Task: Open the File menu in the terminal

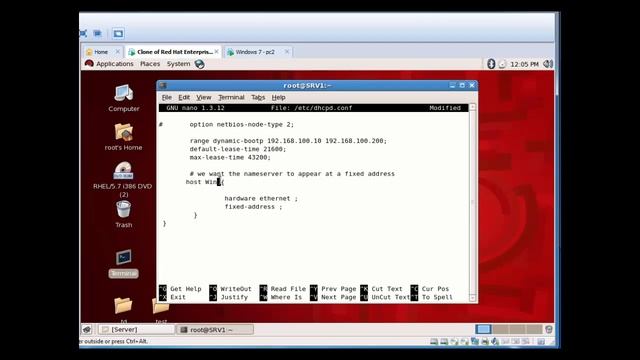Action: [x=167, y=97]
